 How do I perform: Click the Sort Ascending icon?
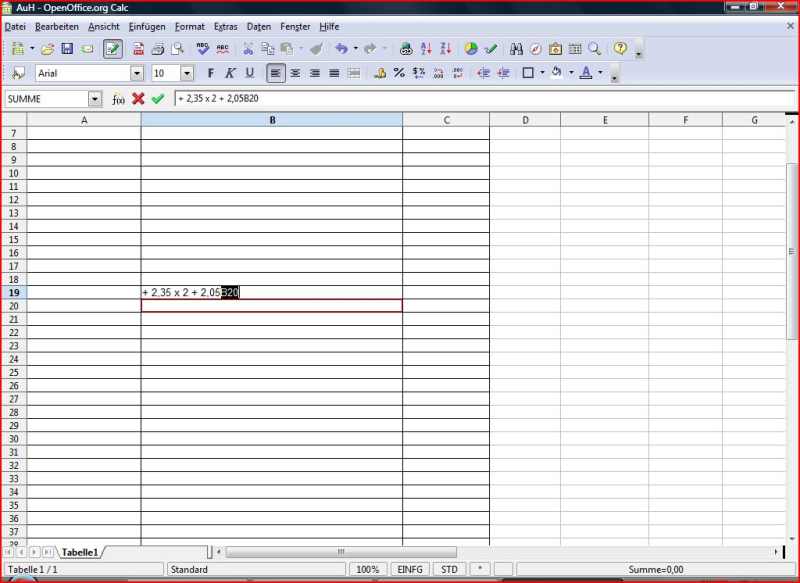426,48
